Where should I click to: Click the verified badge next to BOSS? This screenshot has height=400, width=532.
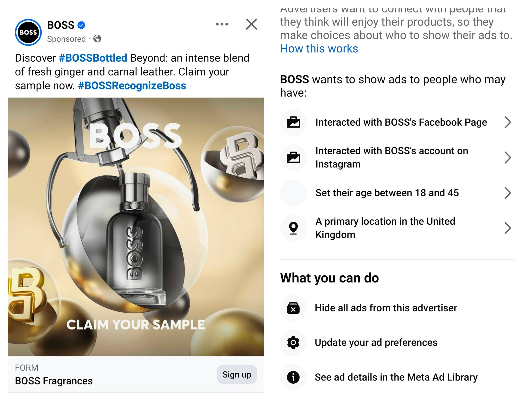click(81, 25)
